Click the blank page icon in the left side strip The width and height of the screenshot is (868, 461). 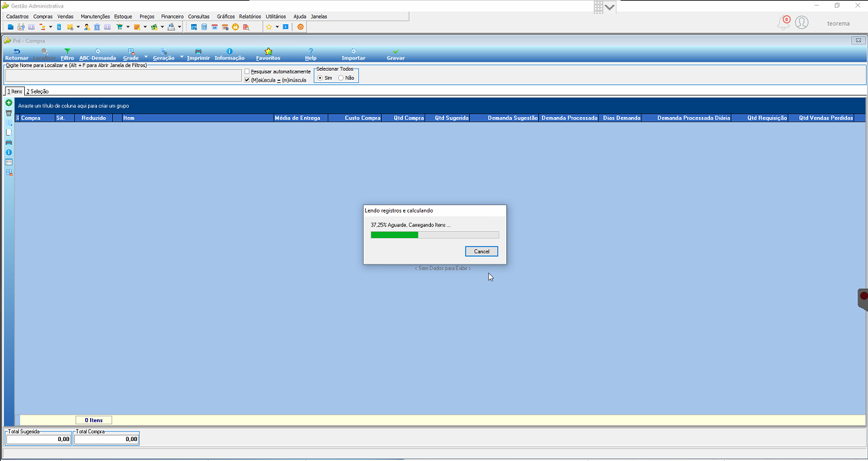pyautogui.click(x=9, y=132)
